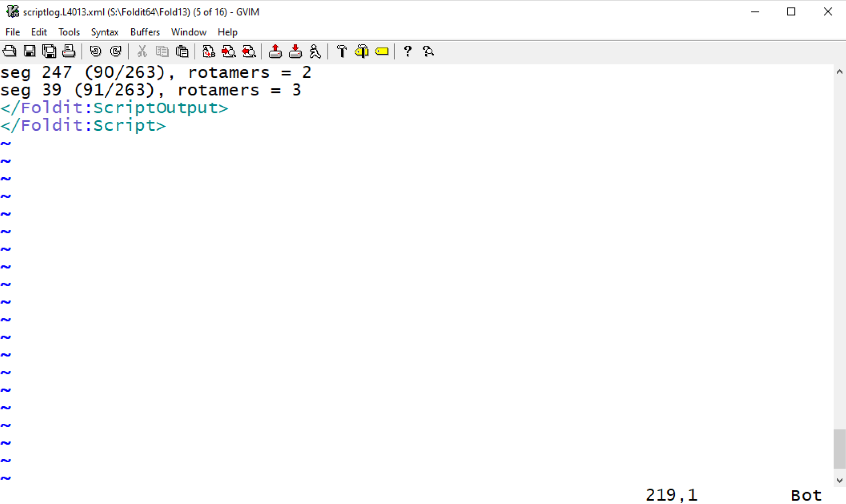Click the yellow tag jump icon
The image size is (846, 504).
(382, 51)
